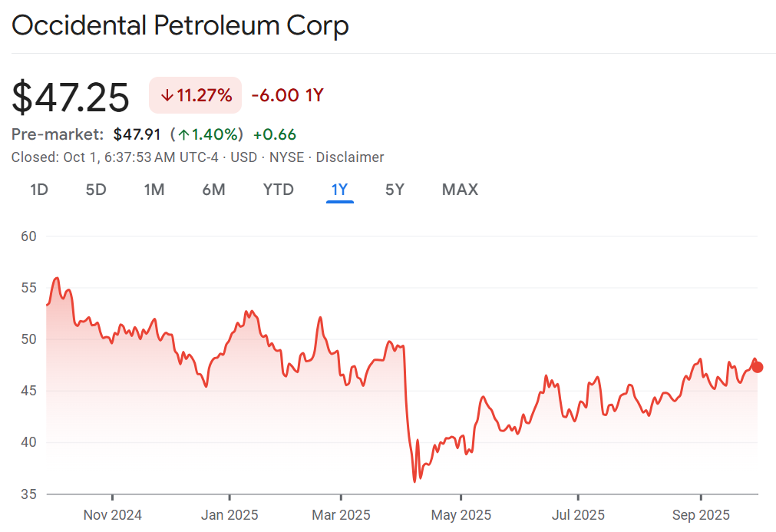
Task: Click the Nov 2024 axis label
Action: pos(112,514)
